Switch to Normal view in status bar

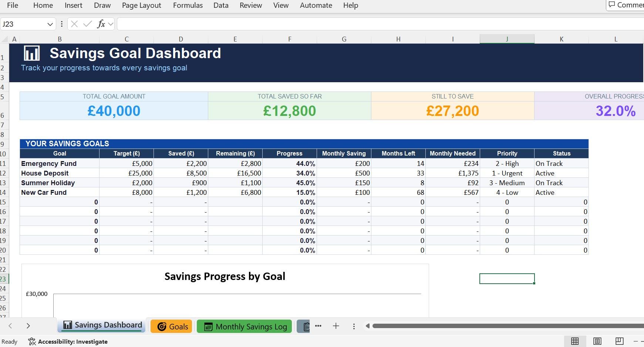[575, 341]
